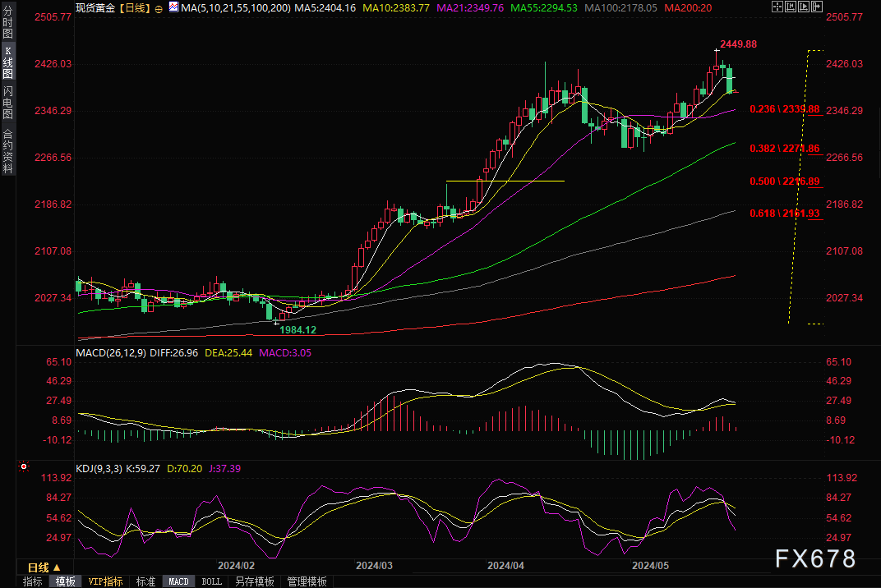881x588 pixels.
Task: Apply the 标准 template
Action: click(x=145, y=581)
